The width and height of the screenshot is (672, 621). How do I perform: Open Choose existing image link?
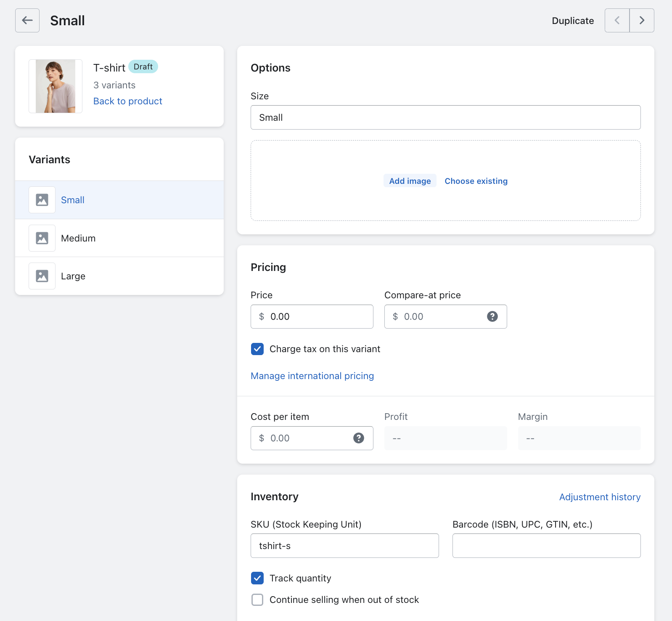tap(476, 181)
